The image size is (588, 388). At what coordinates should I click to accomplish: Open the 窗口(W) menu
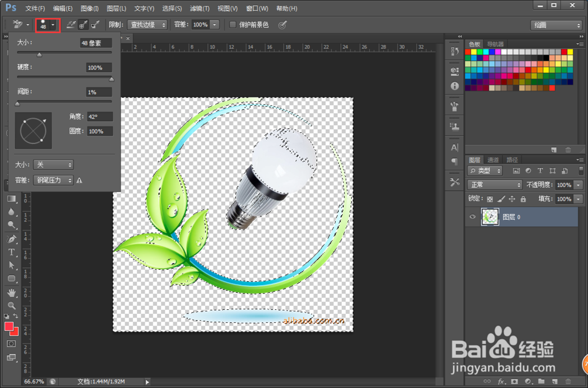257,8
